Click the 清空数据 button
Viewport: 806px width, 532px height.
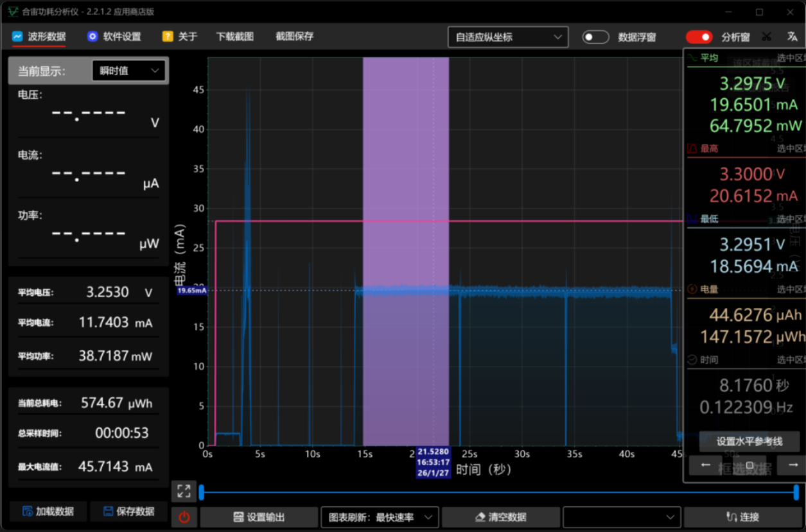click(x=501, y=517)
